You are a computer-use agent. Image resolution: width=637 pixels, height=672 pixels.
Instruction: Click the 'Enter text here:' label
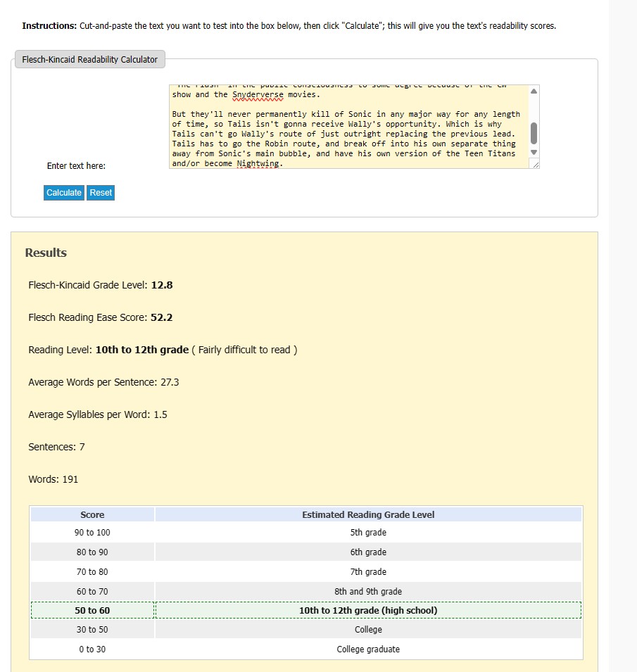pos(76,166)
